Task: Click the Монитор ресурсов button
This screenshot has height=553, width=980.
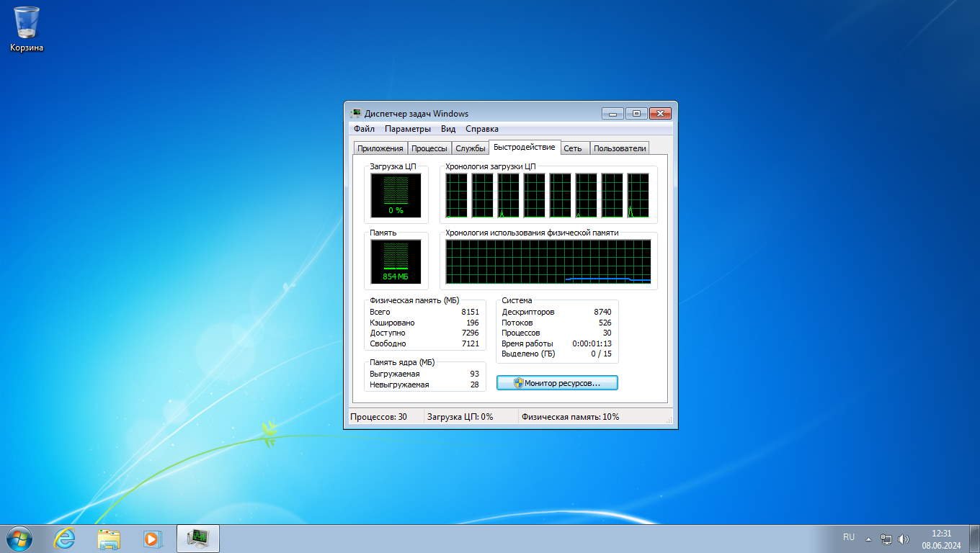Action: point(557,383)
